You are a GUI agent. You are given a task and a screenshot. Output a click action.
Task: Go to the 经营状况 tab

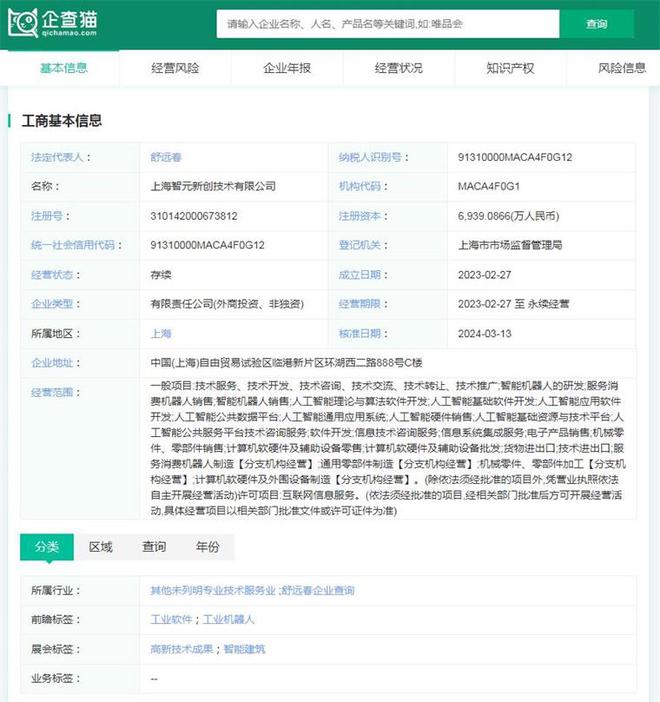399,68
